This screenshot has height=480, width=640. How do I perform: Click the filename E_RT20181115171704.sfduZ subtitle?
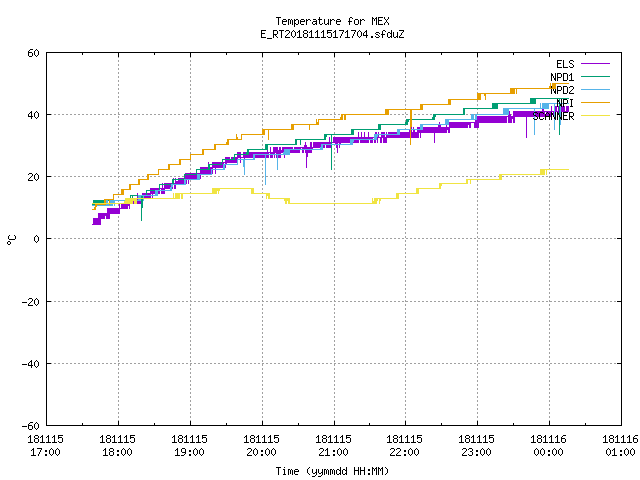332,34
